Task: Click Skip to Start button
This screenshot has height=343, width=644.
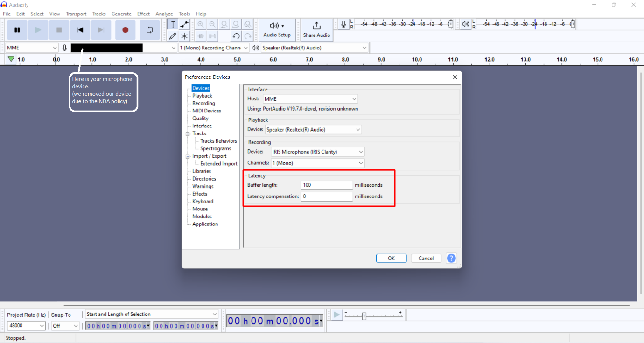Action: click(80, 30)
